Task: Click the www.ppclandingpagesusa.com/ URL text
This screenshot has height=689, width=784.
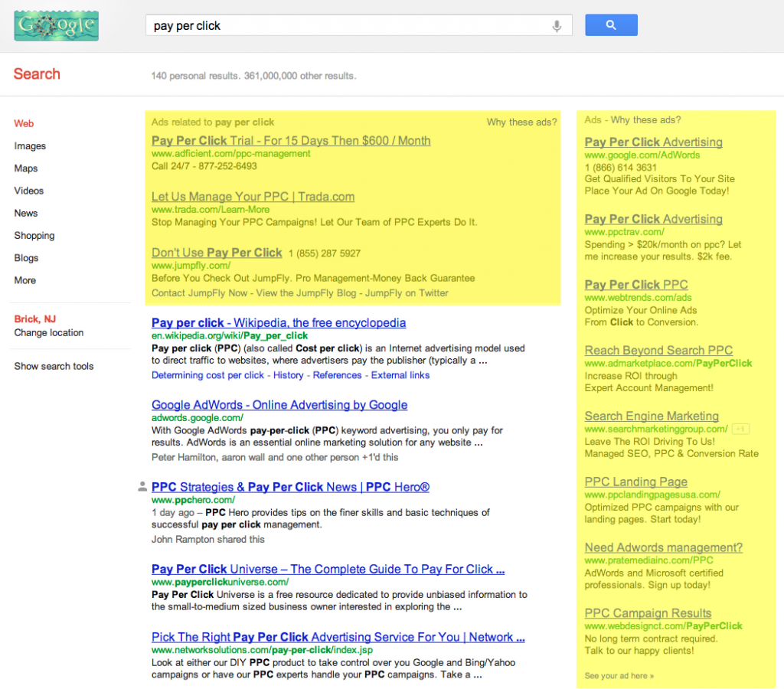Action: click(652, 495)
